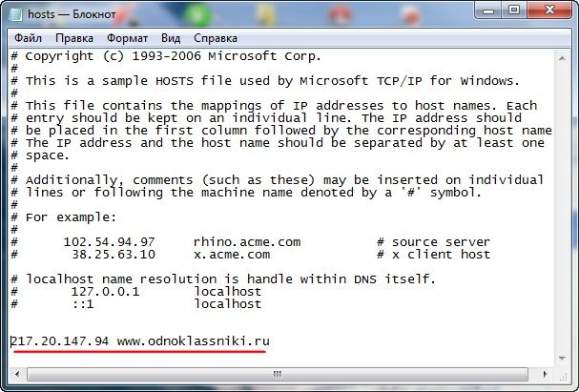
Task: Click the horizontal scrollbar right arrow
Action: (x=545, y=374)
